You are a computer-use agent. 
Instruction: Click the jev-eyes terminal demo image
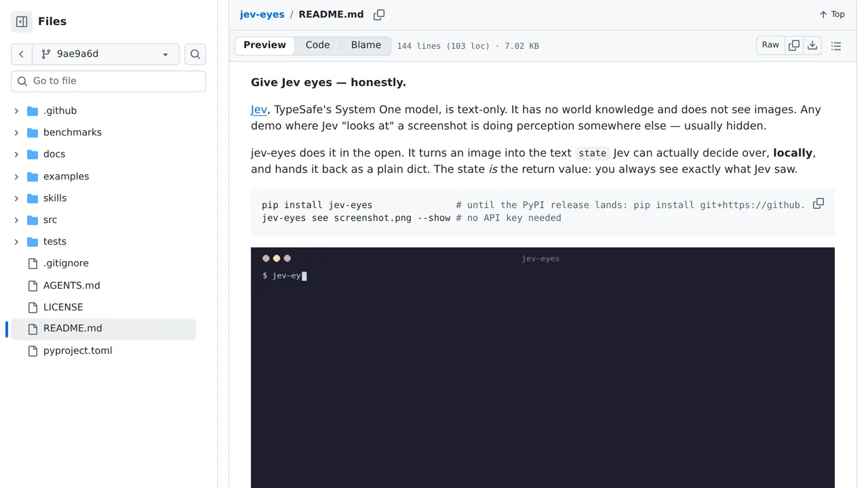(542, 367)
